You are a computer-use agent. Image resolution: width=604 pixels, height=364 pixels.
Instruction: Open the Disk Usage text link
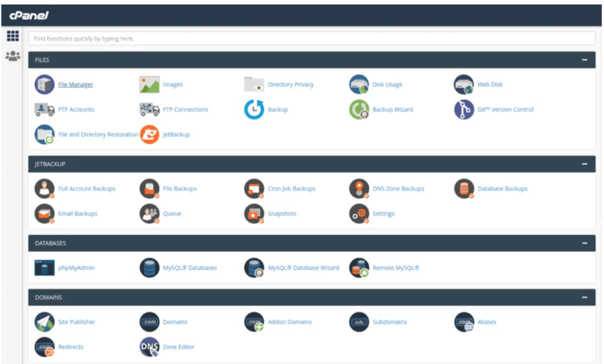click(387, 84)
